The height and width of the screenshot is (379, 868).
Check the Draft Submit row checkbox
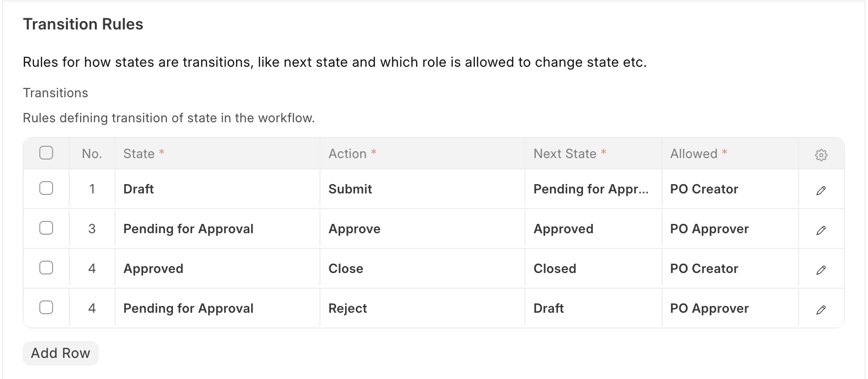pos(46,189)
